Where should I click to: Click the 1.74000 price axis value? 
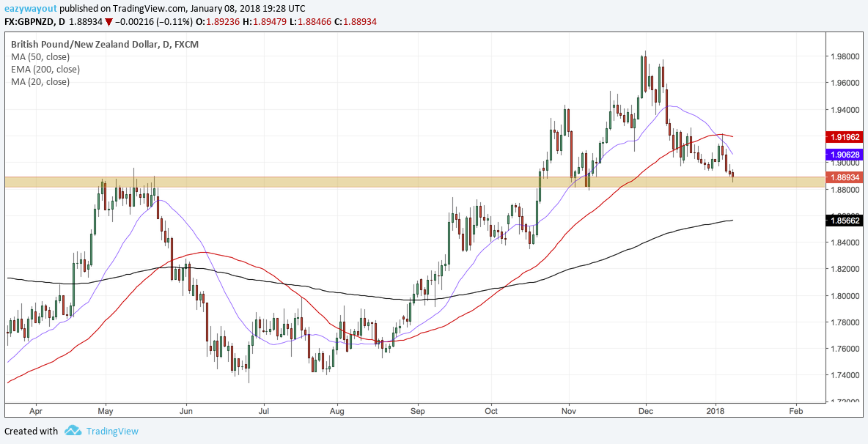click(845, 375)
